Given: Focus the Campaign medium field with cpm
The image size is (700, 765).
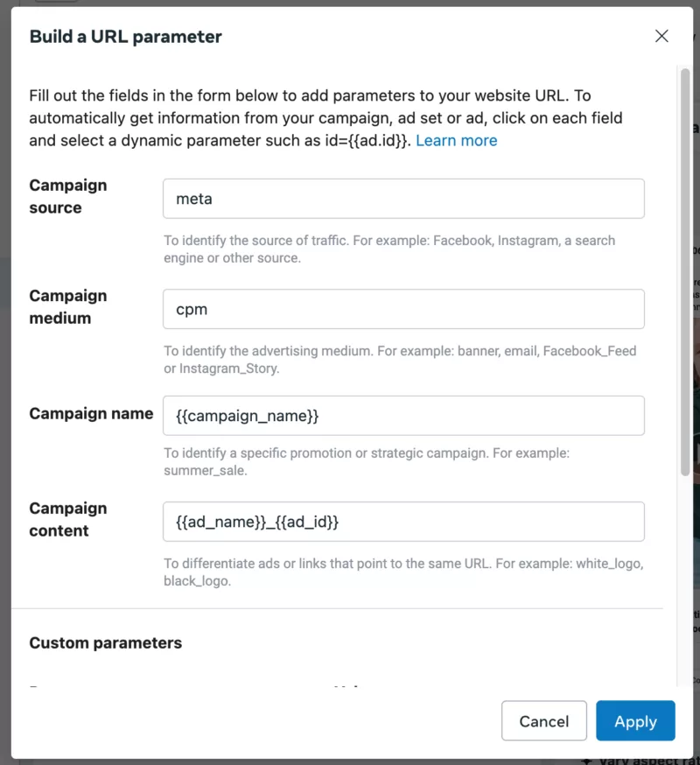Looking at the screenshot, I should click(403, 309).
